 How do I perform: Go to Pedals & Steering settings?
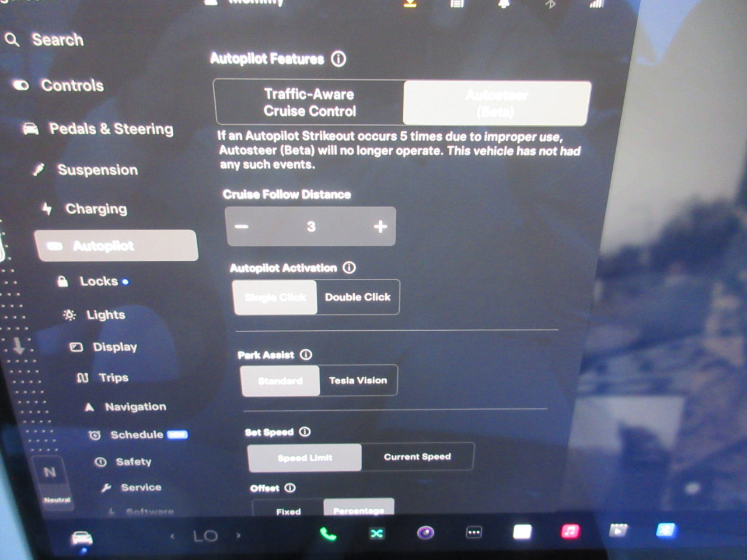pos(111,129)
